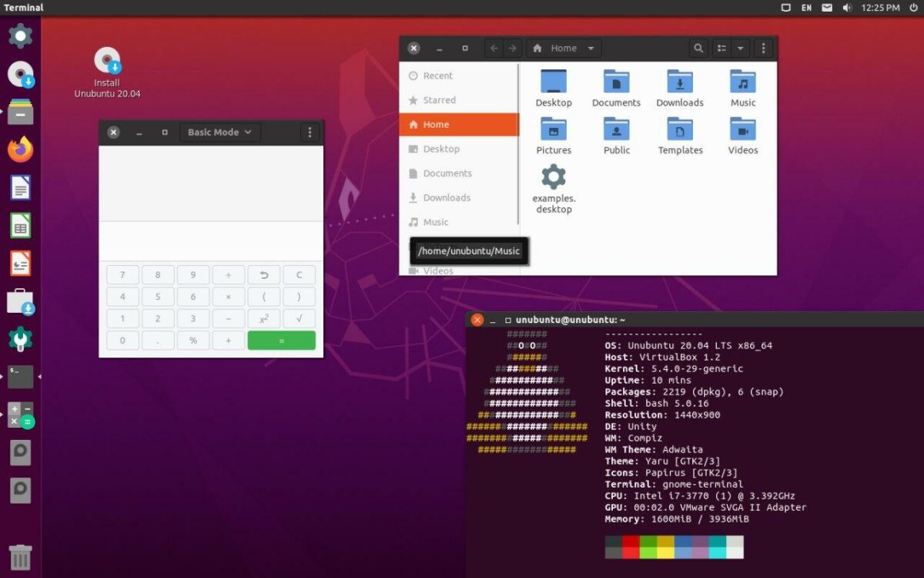The width and height of the screenshot is (924, 578).
Task: Open the Trash from the dock
Action: tap(20, 556)
